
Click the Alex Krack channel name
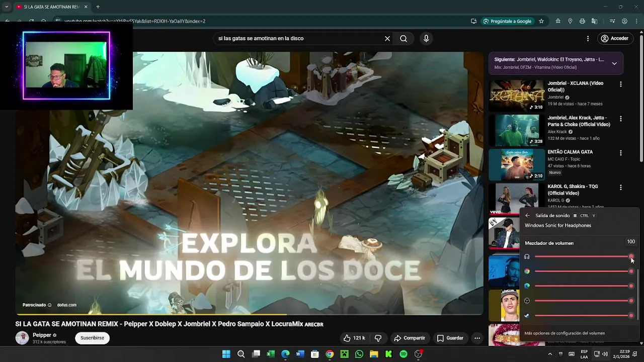click(x=557, y=132)
